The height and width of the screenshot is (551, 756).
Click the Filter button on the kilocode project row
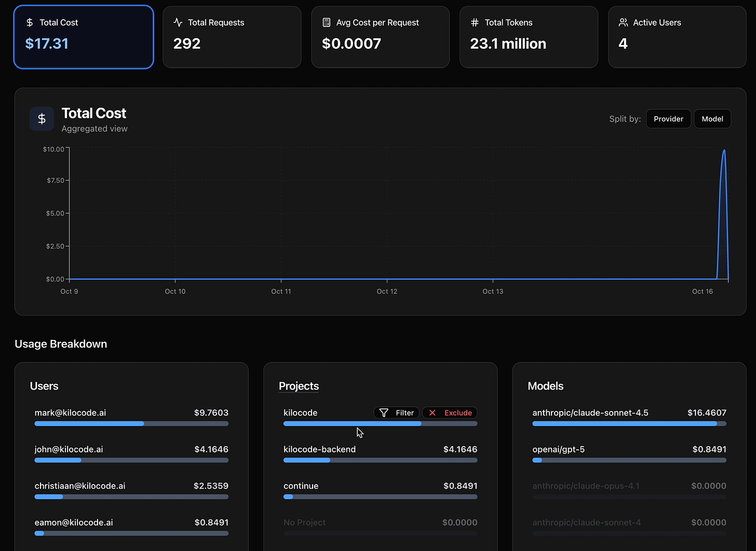[x=396, y=412]
